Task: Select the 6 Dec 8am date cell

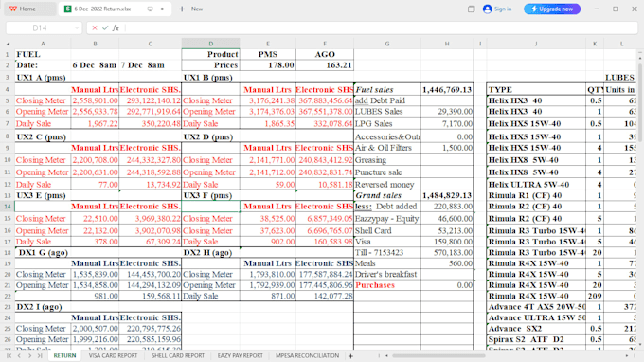Action: point(95,65)
